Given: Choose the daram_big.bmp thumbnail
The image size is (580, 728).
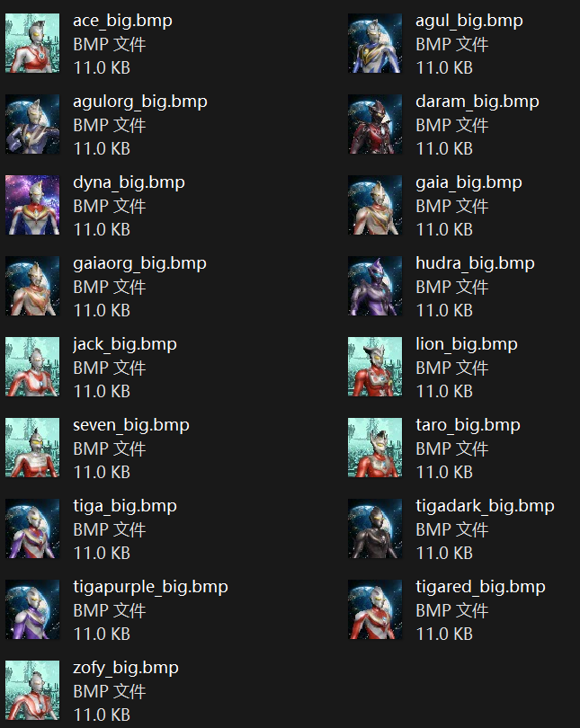Looking at the screenshot, I should [x=375, y=124].
